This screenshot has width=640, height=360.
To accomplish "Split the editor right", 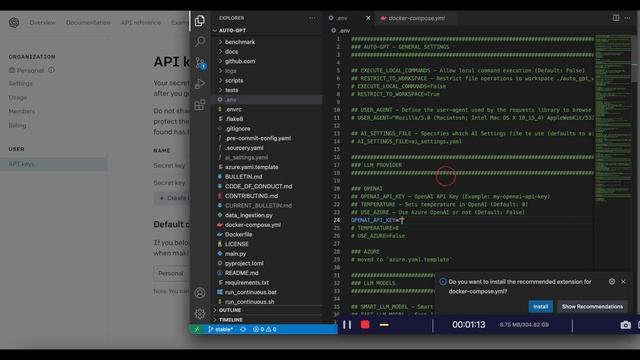I will [616, 18].
